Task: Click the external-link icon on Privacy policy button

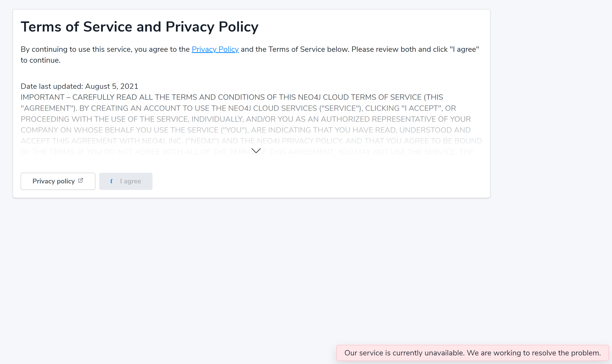Action: [80, 181]
